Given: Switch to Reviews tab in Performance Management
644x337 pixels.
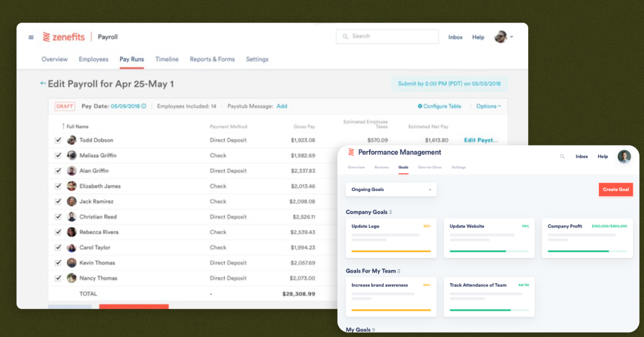Looking at the screenshot, I should pyautogui.click(x=382, y=167).
